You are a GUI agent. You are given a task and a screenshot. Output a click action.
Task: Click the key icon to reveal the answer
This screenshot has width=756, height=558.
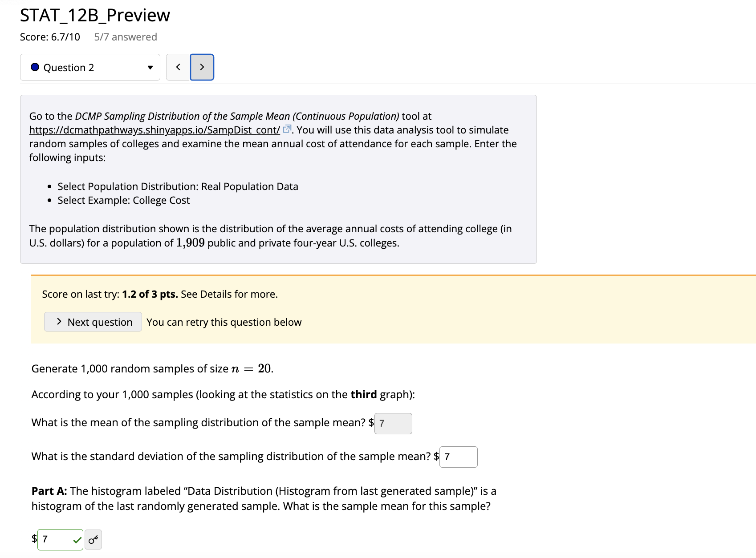point(93,539)
